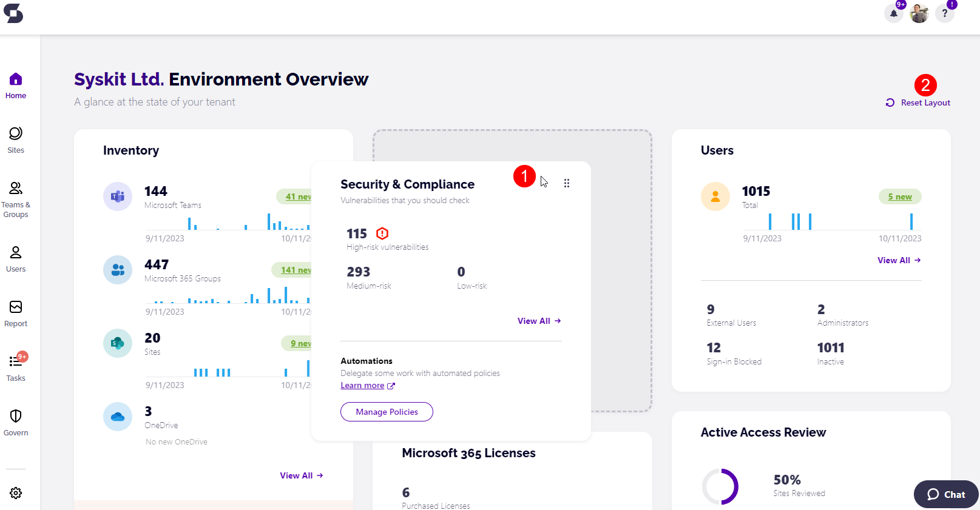Click 12 Sign-in Blocked stat
The width and height of the screenshot is (980, 510).
pyautogui.click(x=734, y=354)
